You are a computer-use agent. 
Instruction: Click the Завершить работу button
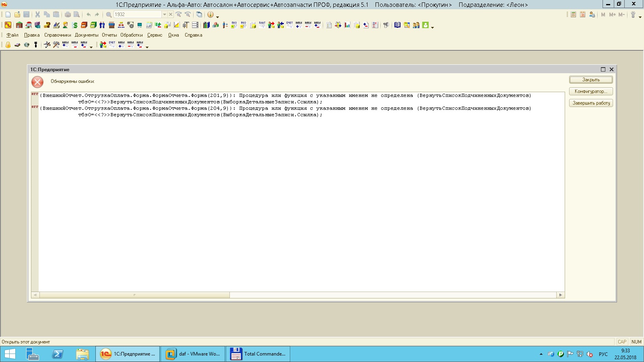pyautogui.click(x=591, y=103)
